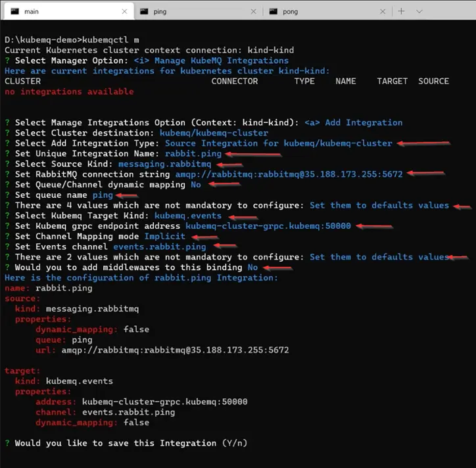Image resolution: width=476 pixels, height=468 pixels.
Task: Click the 'url:' amqp config line
Action: click(162, 350)
